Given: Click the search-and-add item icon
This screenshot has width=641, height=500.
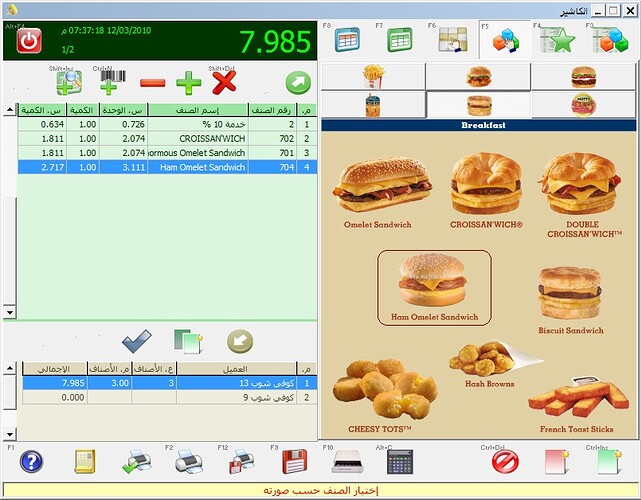Looking at the screenshot, I should 69,83.
